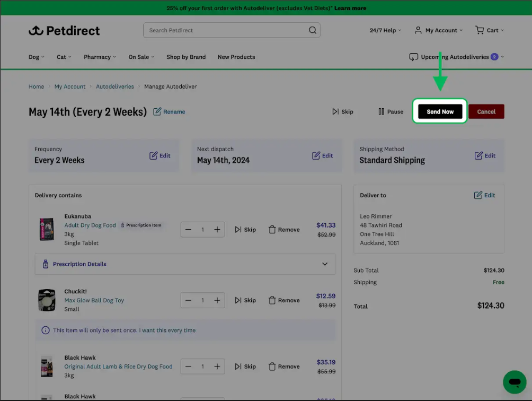Click the red Cancel button

click(x=486, y=112)
